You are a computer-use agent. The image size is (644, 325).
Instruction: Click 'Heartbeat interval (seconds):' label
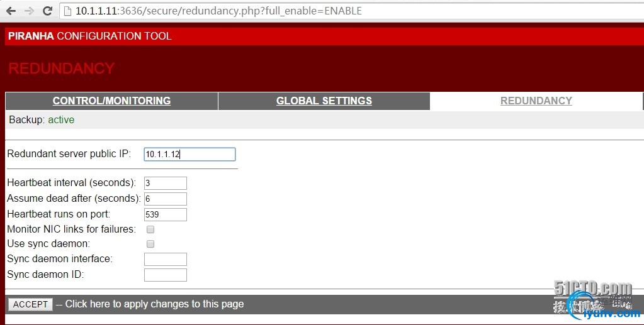(72, 182)
